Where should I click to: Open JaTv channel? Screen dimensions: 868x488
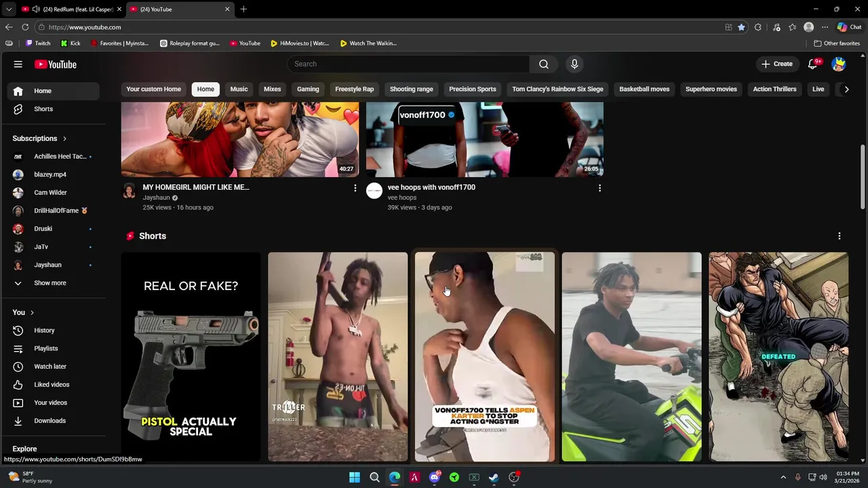[x=52, y=247]
